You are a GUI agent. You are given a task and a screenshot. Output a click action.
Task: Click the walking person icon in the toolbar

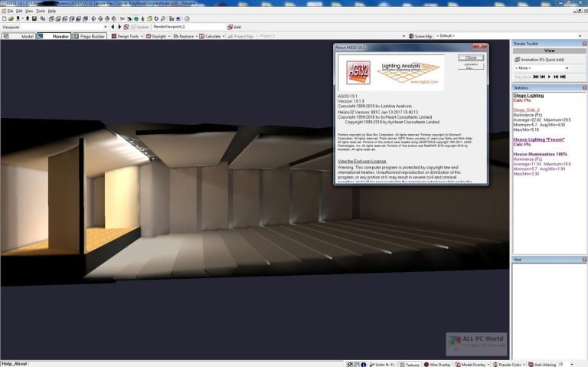click(142, 18)
